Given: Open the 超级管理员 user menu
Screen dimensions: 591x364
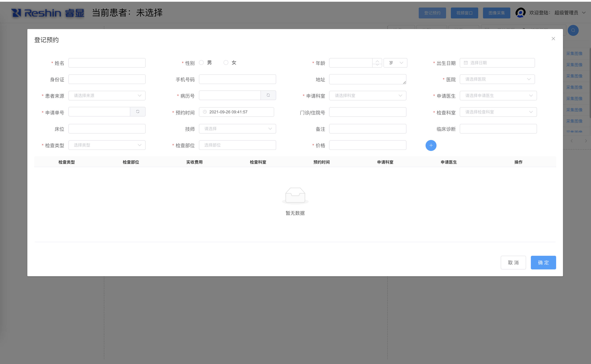Looking at the screenshot, I should click(566, 13).
